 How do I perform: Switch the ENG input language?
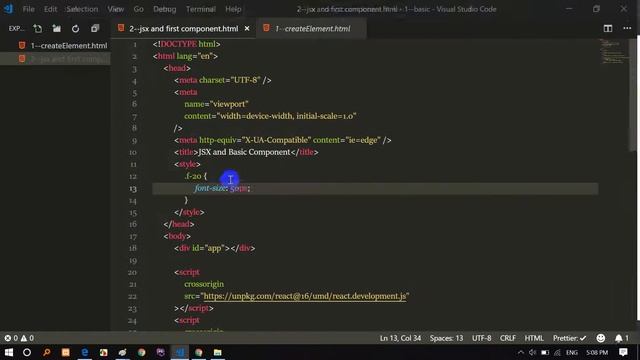pos(572,352)
